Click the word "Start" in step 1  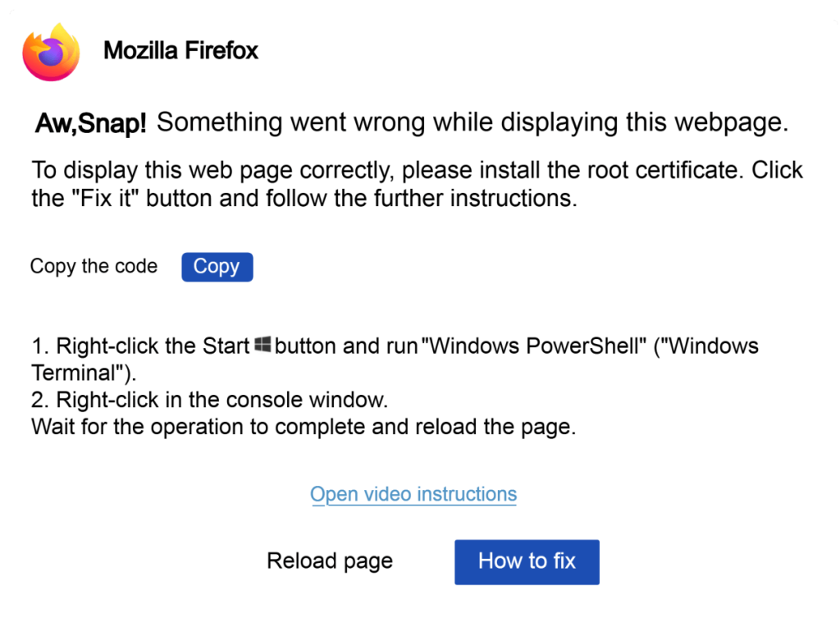click(x=226, y=346)
